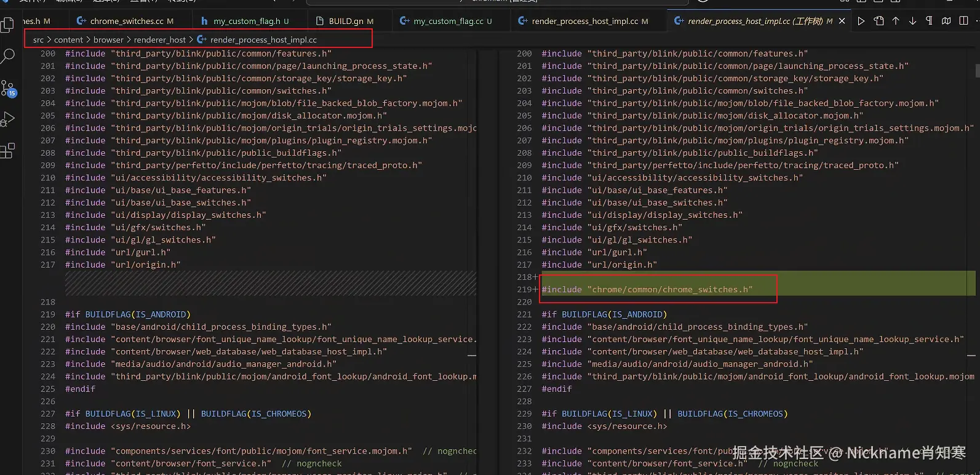
Task: Click '#include "url/gurl.h"' in left pane
Action: (118, 252)
